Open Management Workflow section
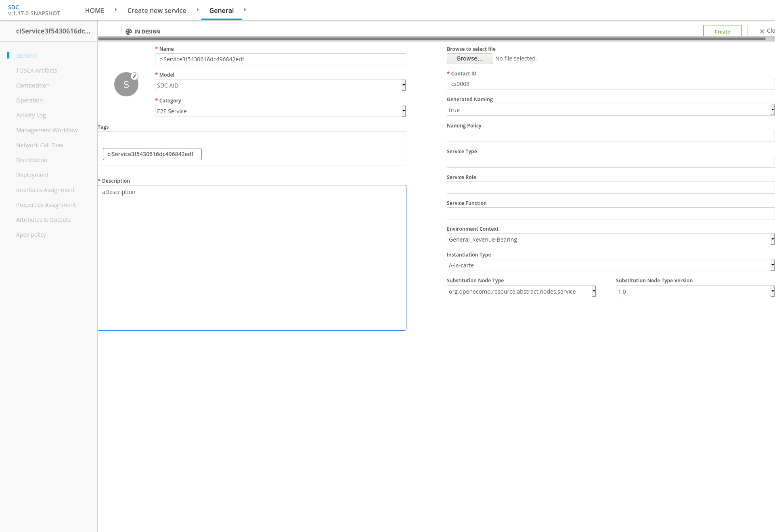This screenshot has height=532, width=775. 47,130
